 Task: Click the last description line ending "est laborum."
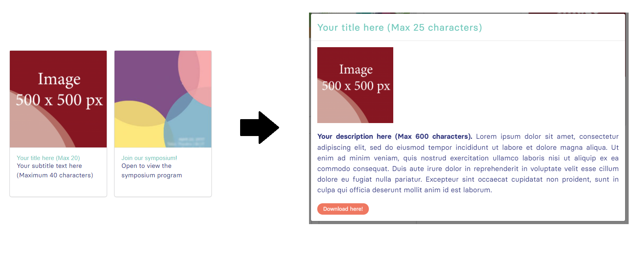tap(405, 190)
